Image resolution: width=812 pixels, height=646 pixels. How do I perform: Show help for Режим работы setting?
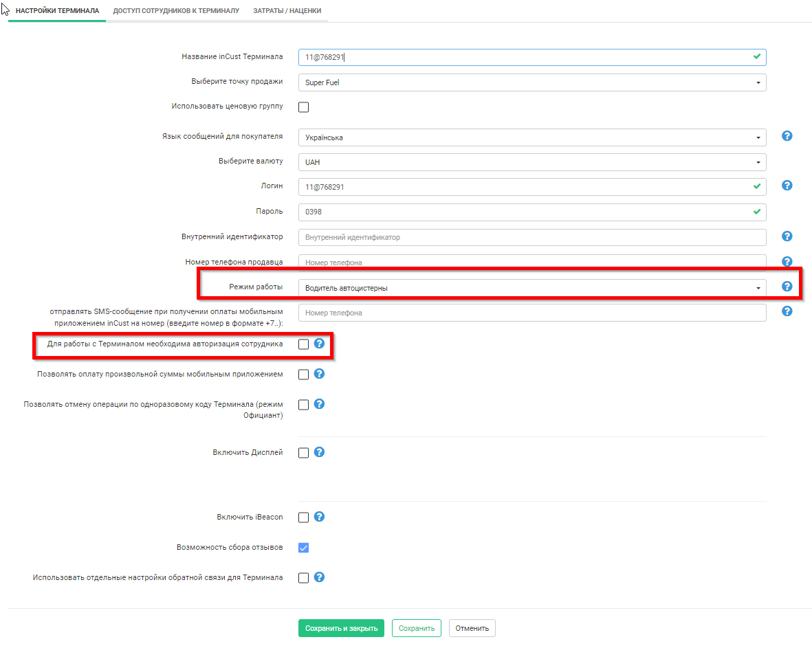[787, 287]
